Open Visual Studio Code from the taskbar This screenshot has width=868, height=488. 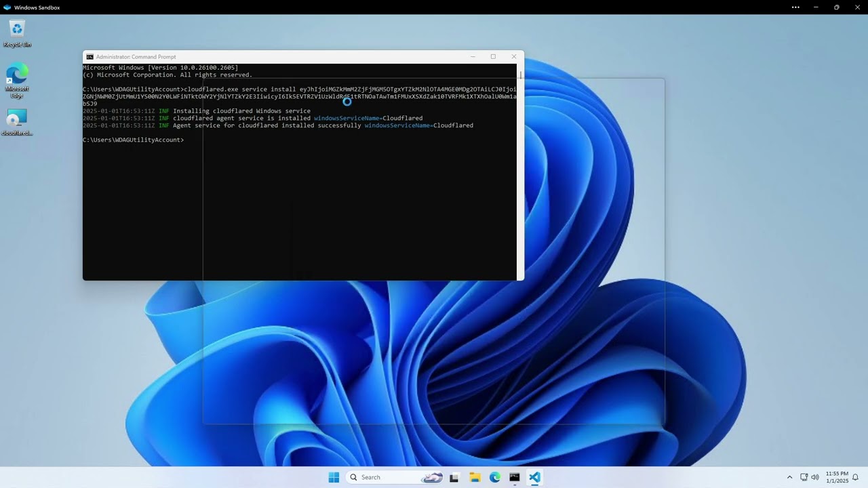click(534, 477)
